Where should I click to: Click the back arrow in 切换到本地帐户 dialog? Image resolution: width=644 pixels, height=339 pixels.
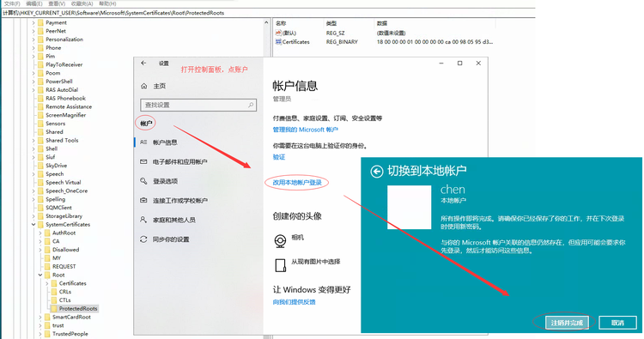tap(377, 171)
